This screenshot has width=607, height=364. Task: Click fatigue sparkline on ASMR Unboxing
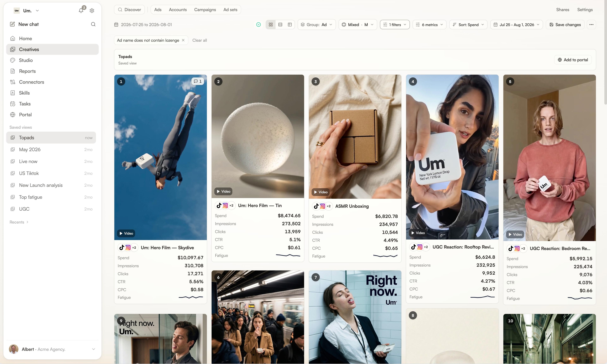[x=385, y=256]
